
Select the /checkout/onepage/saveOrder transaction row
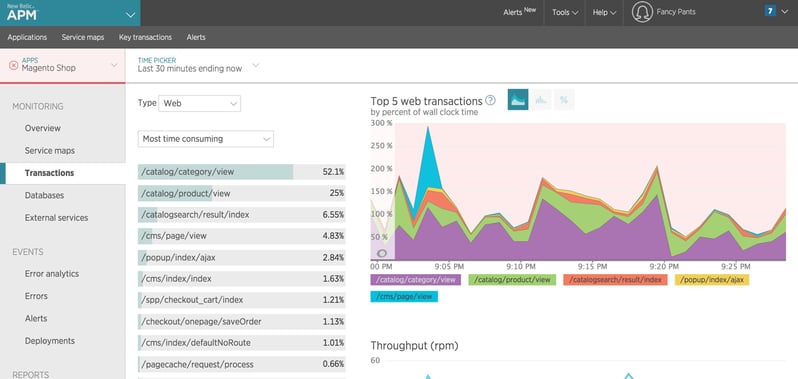tap(241, 322)
